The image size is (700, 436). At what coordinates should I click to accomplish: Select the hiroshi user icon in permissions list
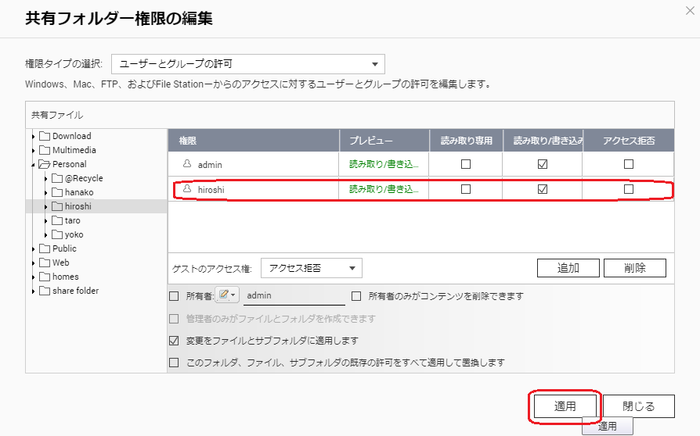coord(187,189)
